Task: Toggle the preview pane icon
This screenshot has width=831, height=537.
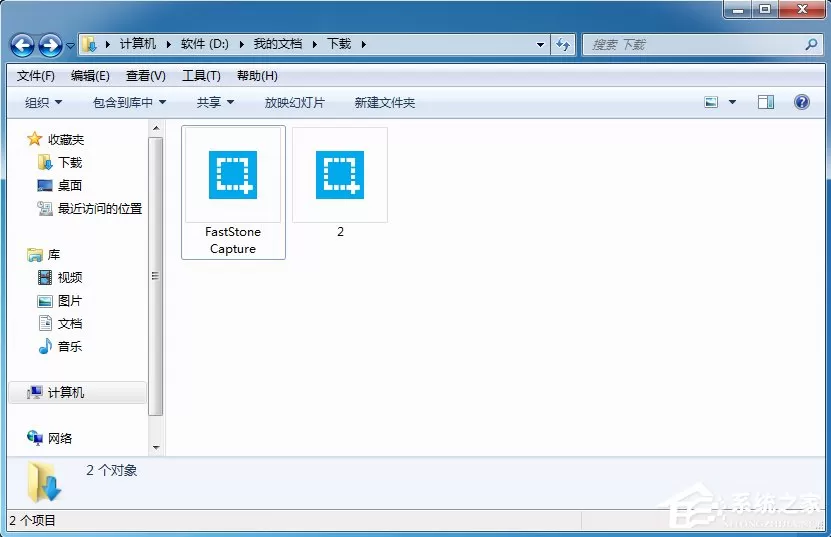Action: point(765,102)
